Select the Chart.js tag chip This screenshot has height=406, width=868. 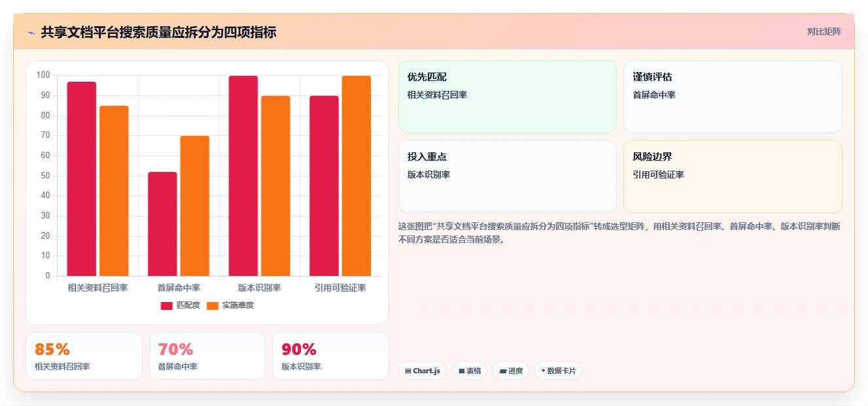point(423,371)
